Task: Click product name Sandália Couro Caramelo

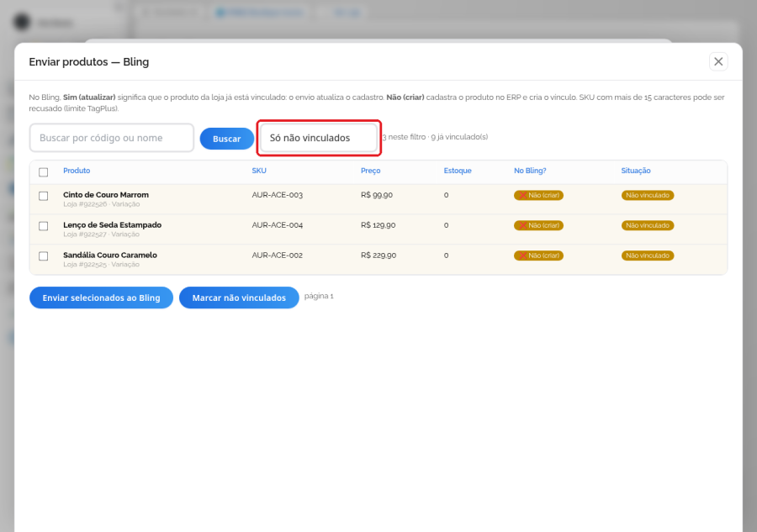Action: [x=110, y=255]
